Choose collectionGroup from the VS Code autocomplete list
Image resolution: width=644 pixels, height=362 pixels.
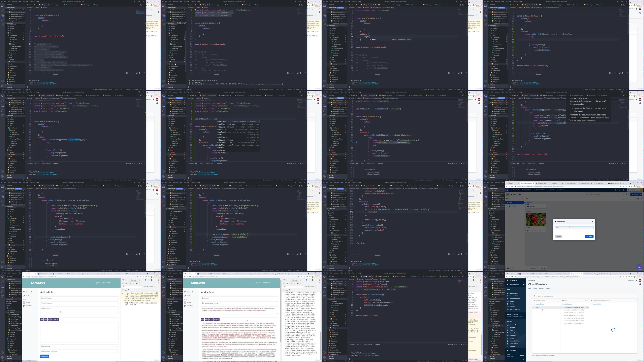point(238,124)
